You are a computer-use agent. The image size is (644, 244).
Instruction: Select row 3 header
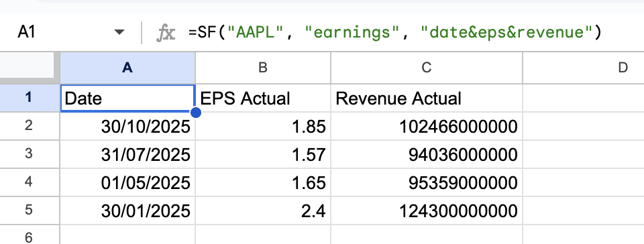pyautogui.click(x=30, y=154)
